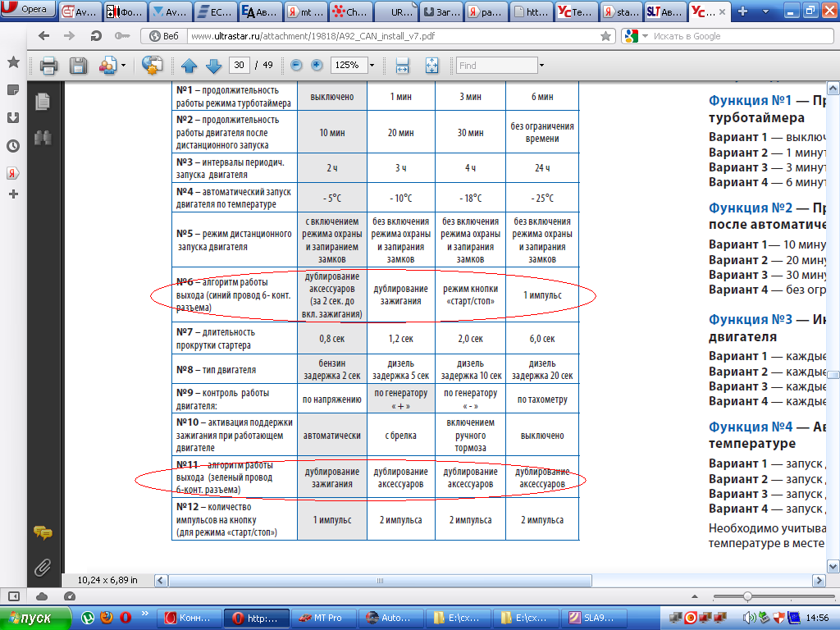Image resolution: width=840 pixels, height=630 pixels.
Task: Print the PDF document
Action: [x=48, y=66]
